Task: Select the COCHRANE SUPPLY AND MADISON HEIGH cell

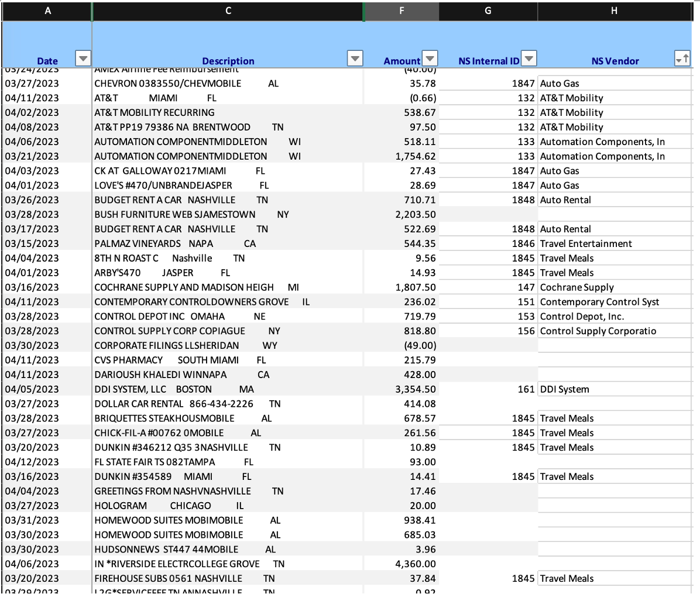Action: click(x=228, y=287)
